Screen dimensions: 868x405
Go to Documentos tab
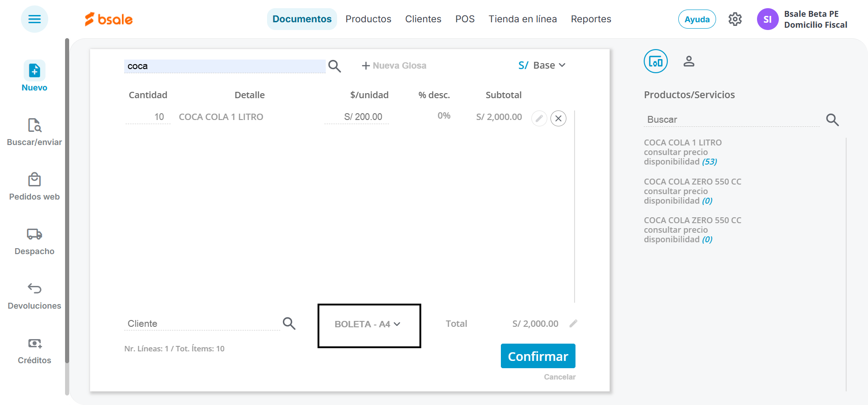pos(302,19)
